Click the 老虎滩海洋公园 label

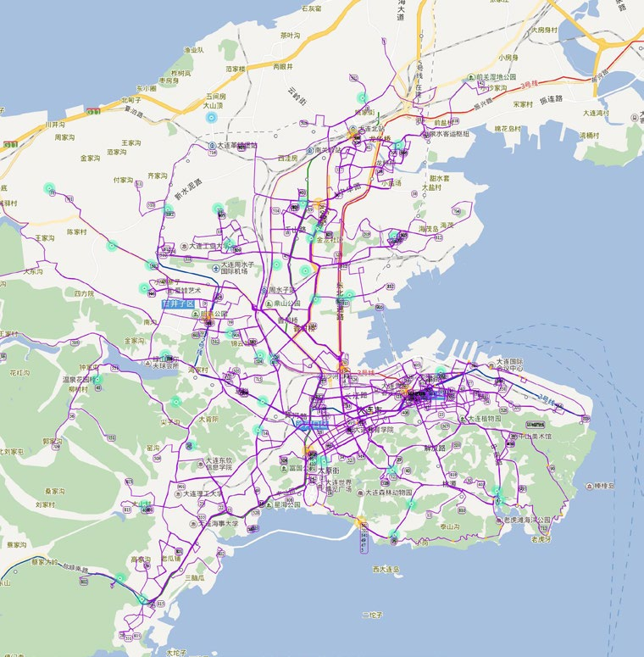527,520
